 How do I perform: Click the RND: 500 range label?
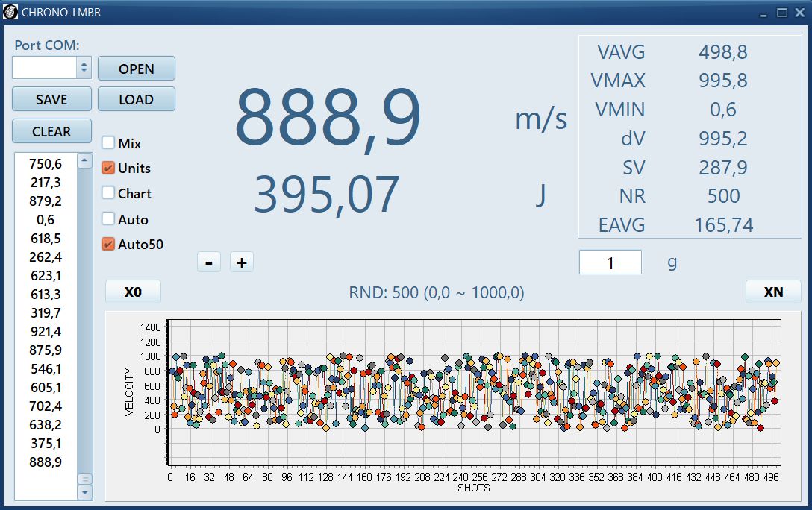(x=436, y=292)
